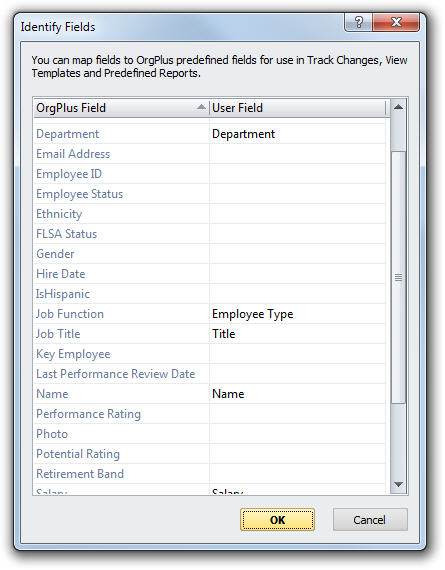Select the Last Performance Review Date row

click(x=209, y=374)
